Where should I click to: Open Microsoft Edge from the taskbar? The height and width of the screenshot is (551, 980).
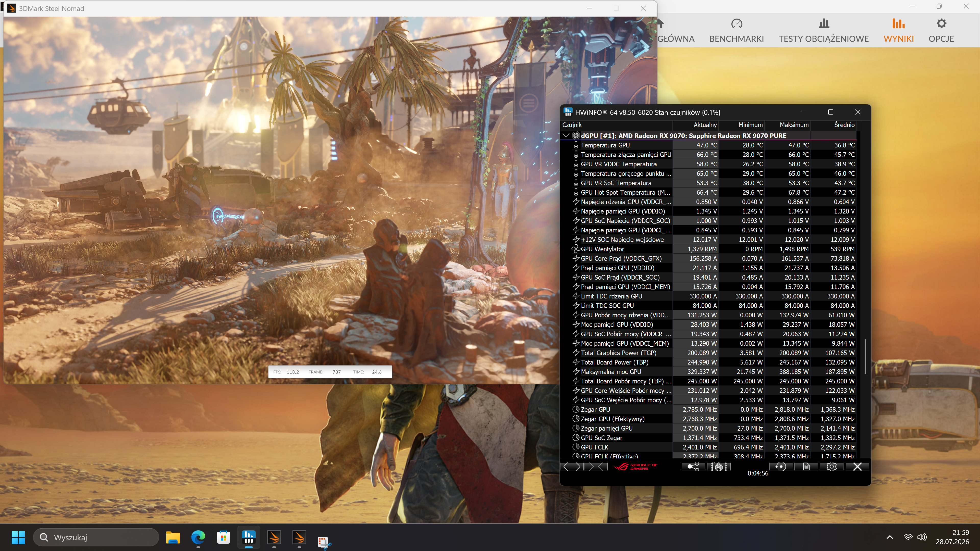[198, 537]
